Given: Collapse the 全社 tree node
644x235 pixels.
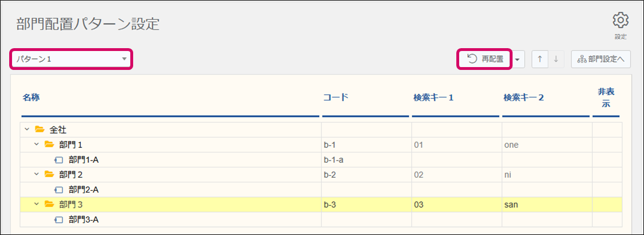Looking at the screenshot, I should [26, 130].
